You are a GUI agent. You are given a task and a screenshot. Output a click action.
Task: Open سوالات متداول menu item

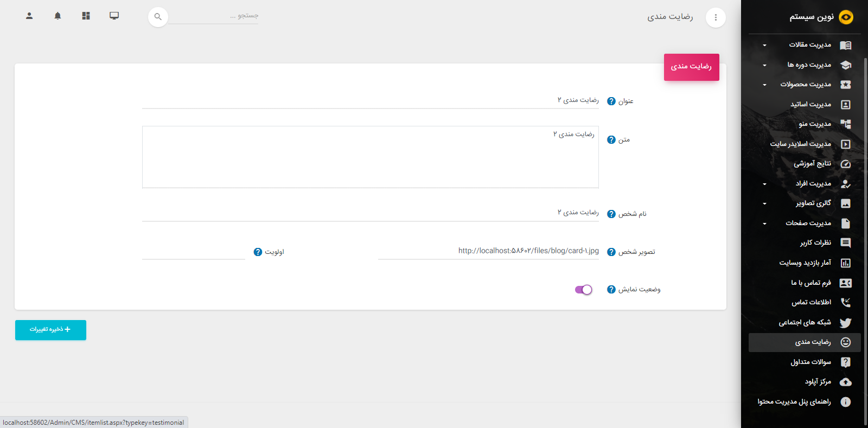805,362
